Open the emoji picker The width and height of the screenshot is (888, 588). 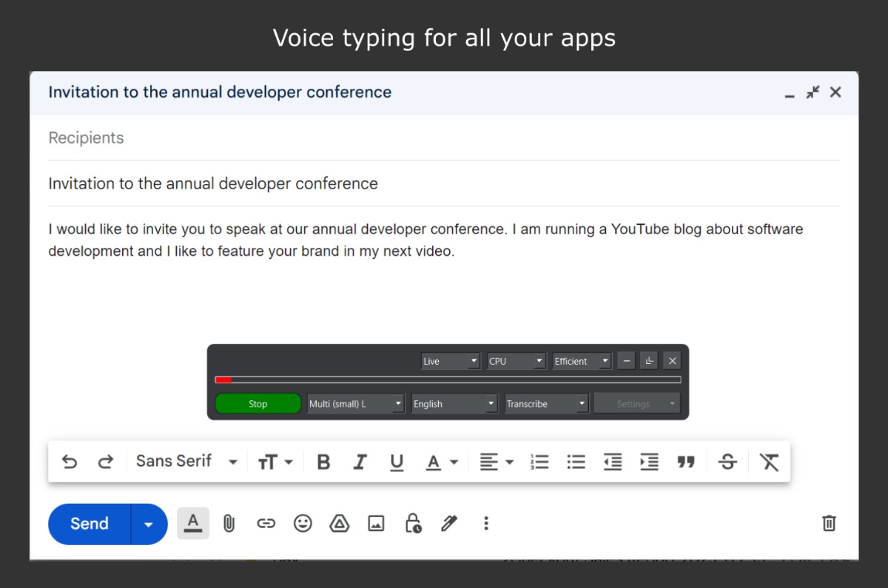click(x=303, y=524)
